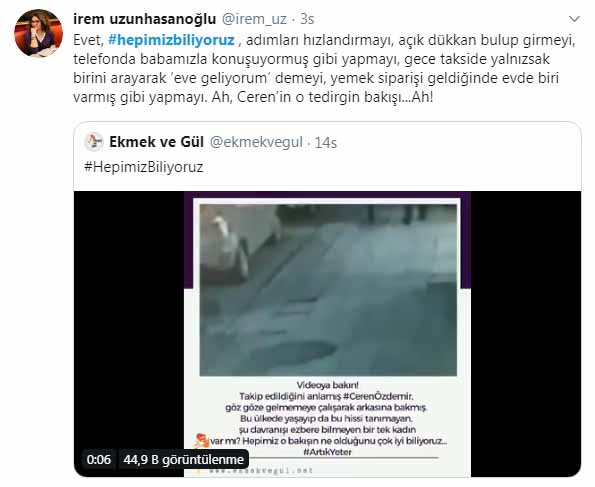Screen dimensions: 595x487
Task: Play the embedded street footage video
Action: 328,290
